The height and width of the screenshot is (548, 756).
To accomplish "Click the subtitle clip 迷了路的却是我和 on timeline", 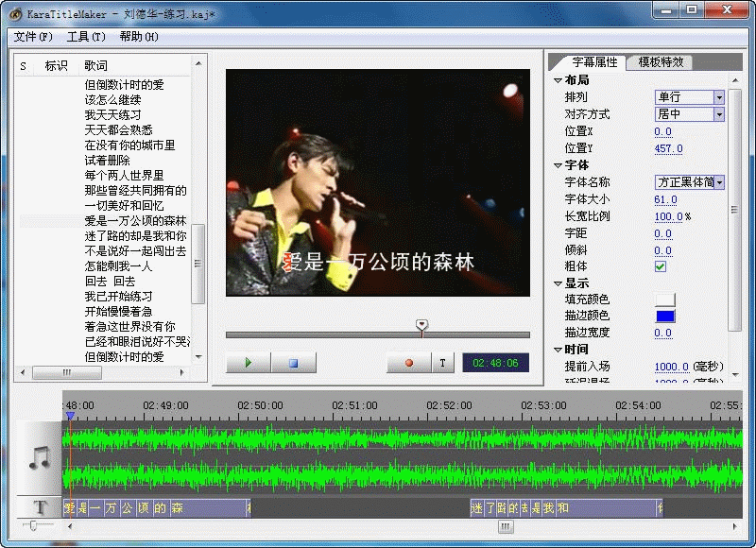I will click(566, 508).
